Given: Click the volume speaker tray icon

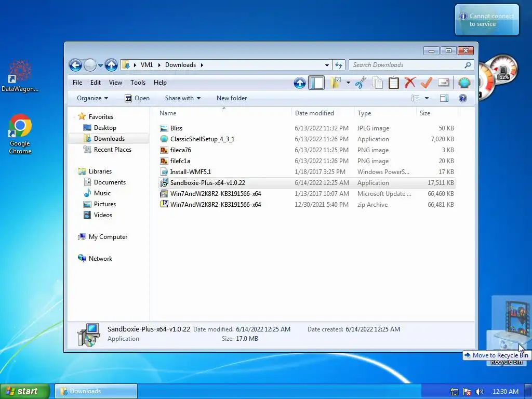Looking at the screenshot, I should (480, 392).
